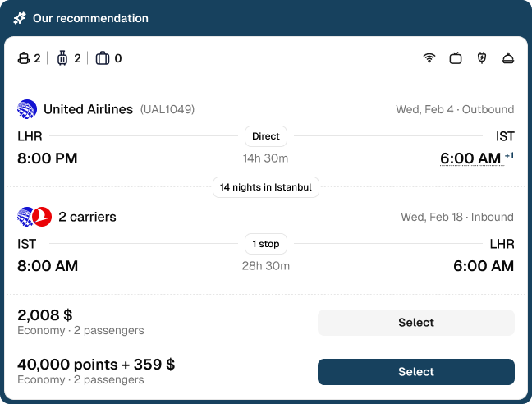Click the sparkle icon beside Our recommendation
Image resolution: width=532 pixels, height=404 pixels.
pyautogui.click(x=20, y=18)
